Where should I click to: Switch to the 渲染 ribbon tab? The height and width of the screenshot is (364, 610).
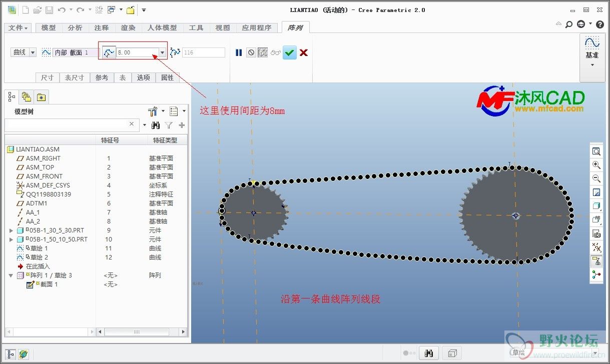point(128,28)
